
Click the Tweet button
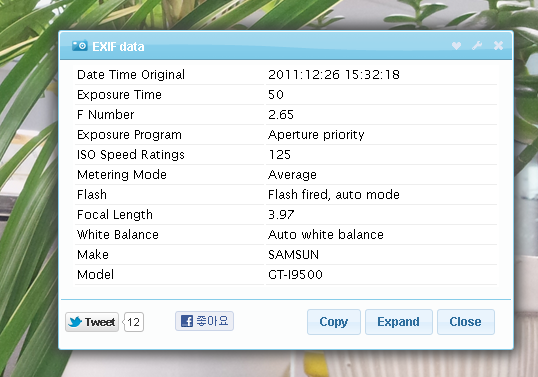tap(92, 322)
